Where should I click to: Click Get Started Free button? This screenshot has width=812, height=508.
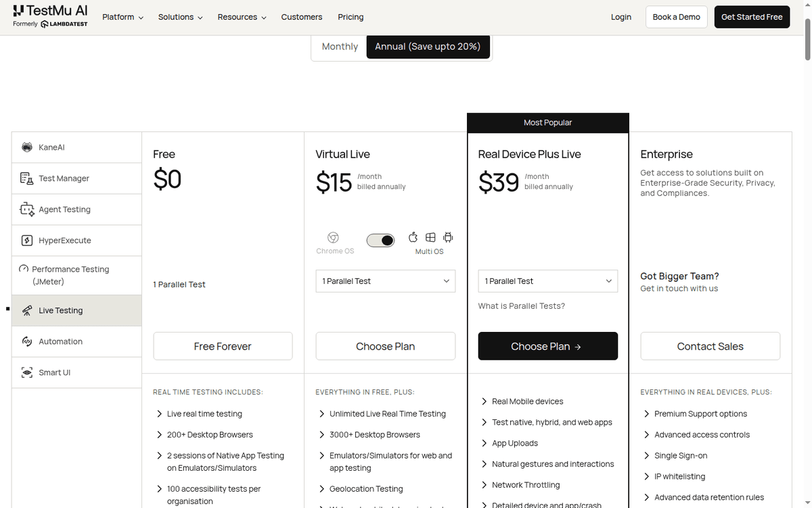pyautogui.click(x=752, y=17)
